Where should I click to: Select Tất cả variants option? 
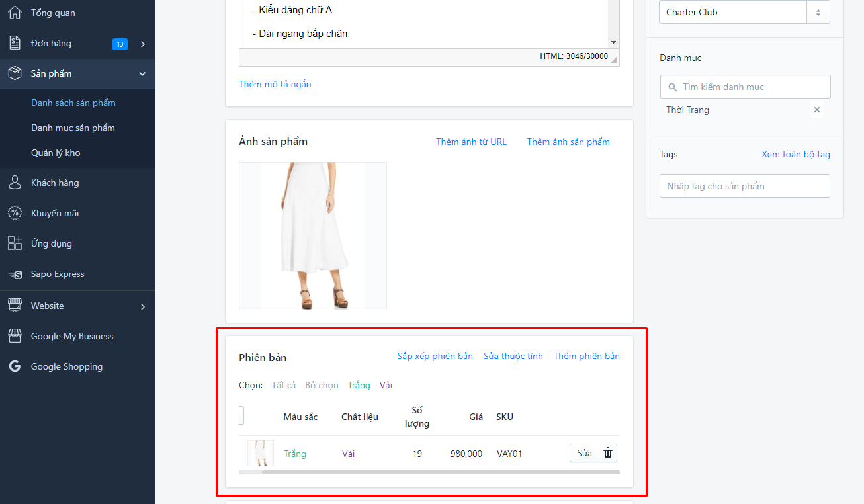coord(284,385)
